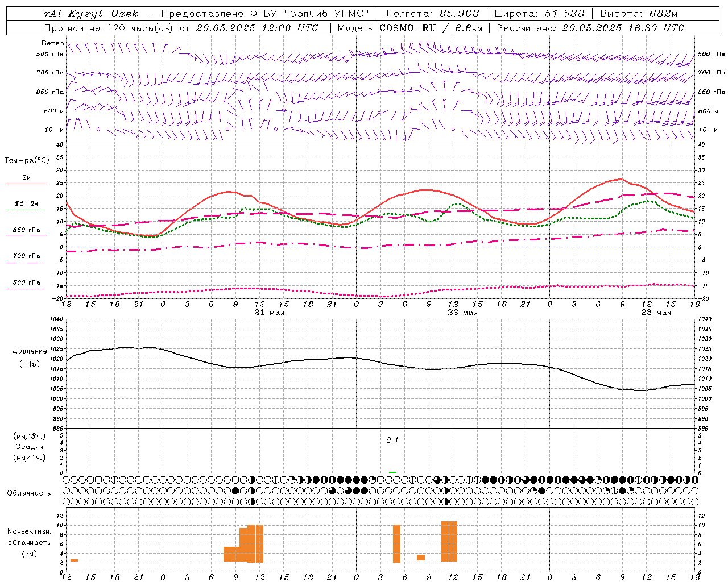
Task: Click the left 500 м wind level label
Action: click(54, 111)
